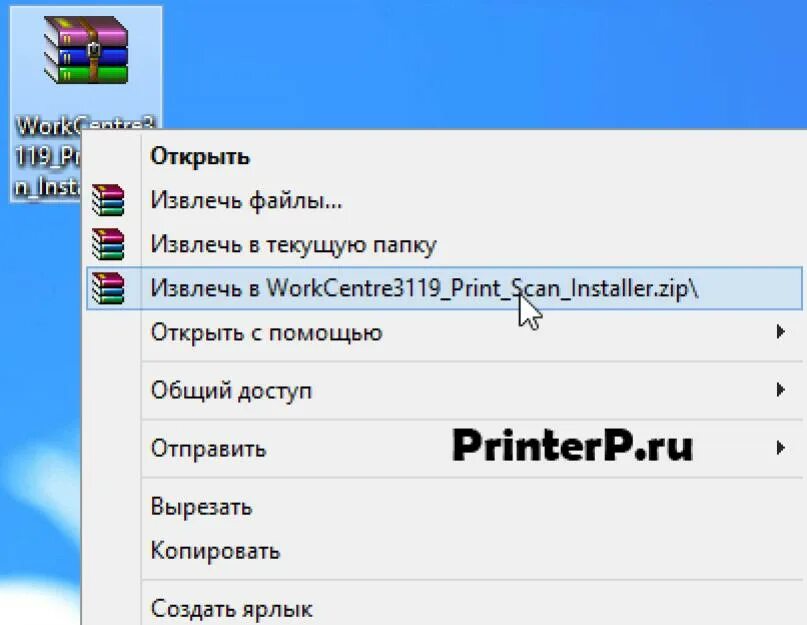
Task: Expand arrow next to Общий доступ
Action: [x=781, y=390]
